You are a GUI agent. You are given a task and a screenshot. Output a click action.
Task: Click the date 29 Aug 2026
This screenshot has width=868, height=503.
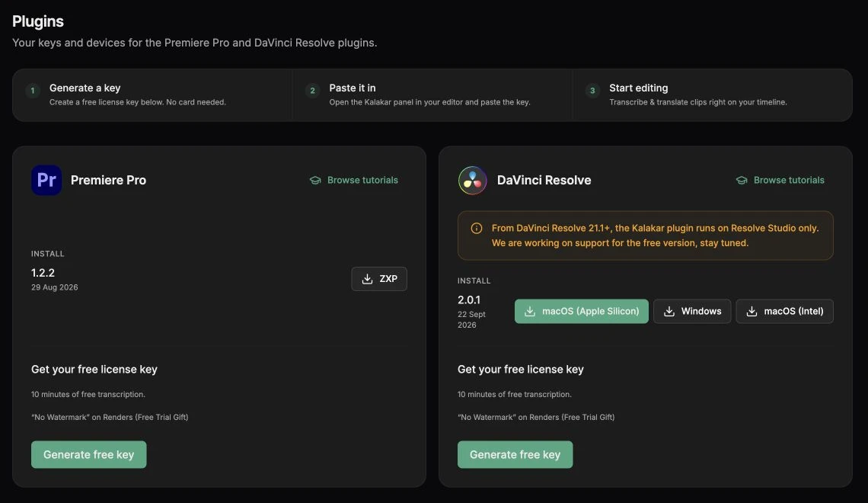click(x=54, y=287)
